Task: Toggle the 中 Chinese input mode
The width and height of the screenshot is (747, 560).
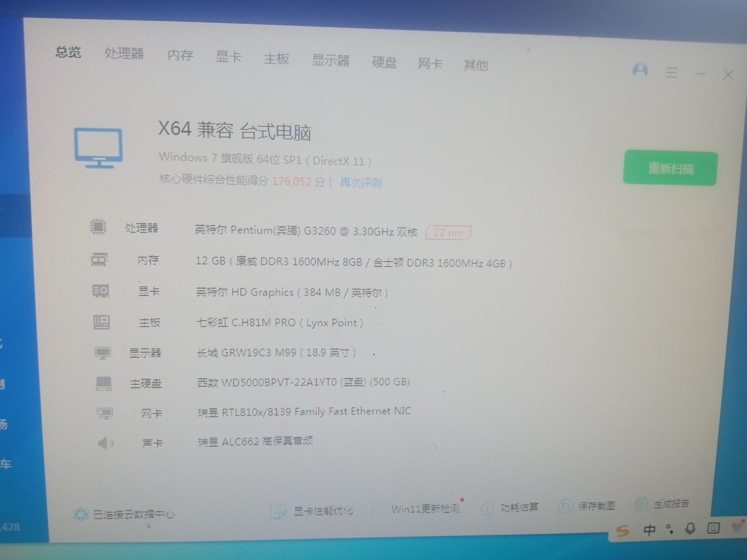Action: [650, 529]
